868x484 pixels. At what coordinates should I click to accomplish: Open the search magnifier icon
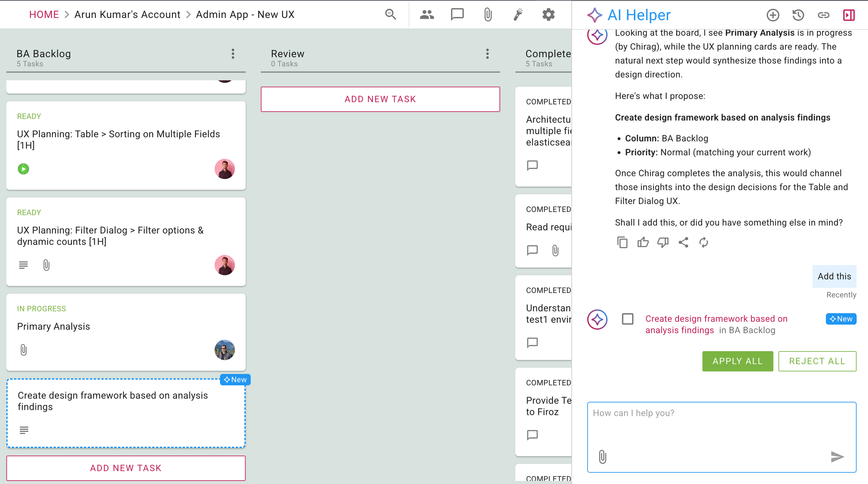click(391, 15)
